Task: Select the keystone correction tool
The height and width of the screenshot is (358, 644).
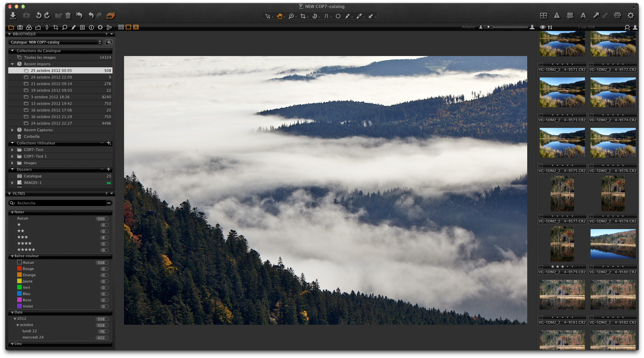Action: 326,16
